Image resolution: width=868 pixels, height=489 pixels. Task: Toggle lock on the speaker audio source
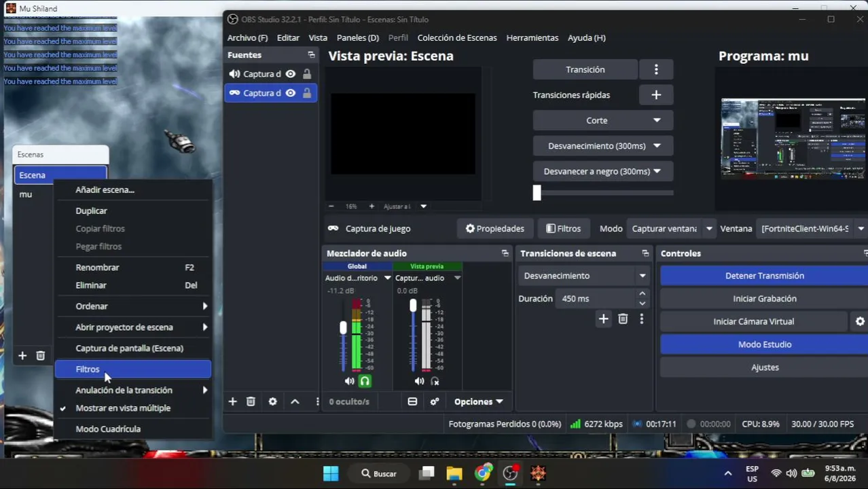tap(307, 74)
